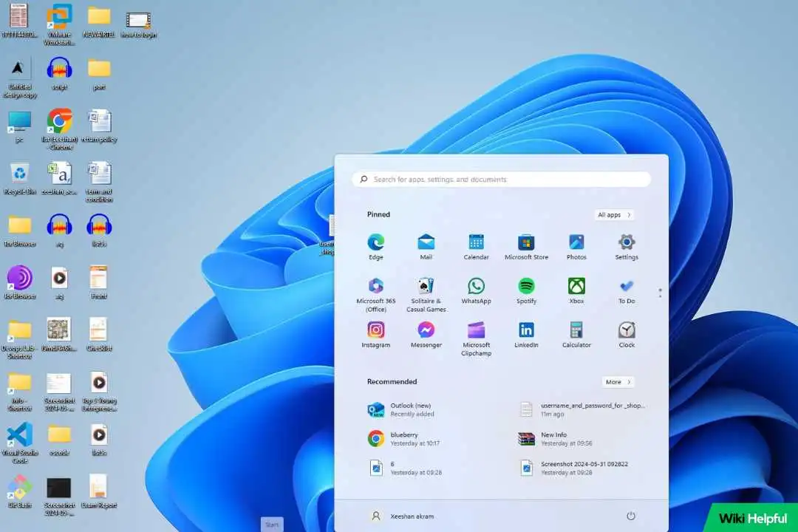The width and height of the screenshot is (798, 532).
Task: Open WhatsApp from pinned apps
Action: click(476, 291)
